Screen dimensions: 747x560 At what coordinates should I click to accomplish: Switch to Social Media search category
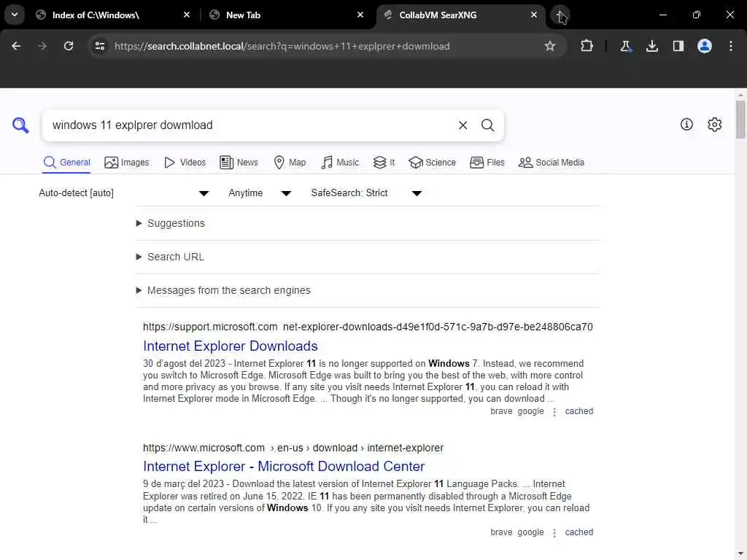tap(551, 163)
